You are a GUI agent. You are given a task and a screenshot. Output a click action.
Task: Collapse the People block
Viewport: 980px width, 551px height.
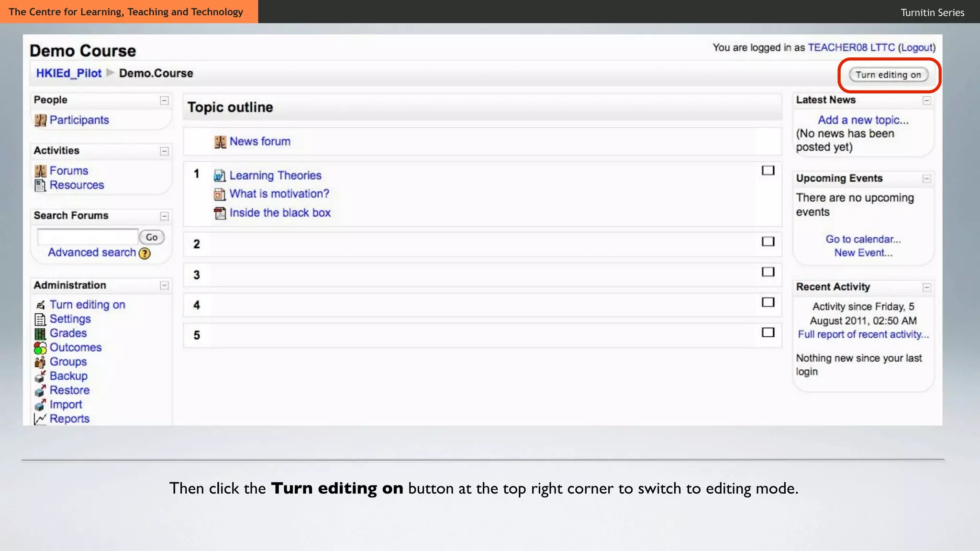tap(164, 100)
